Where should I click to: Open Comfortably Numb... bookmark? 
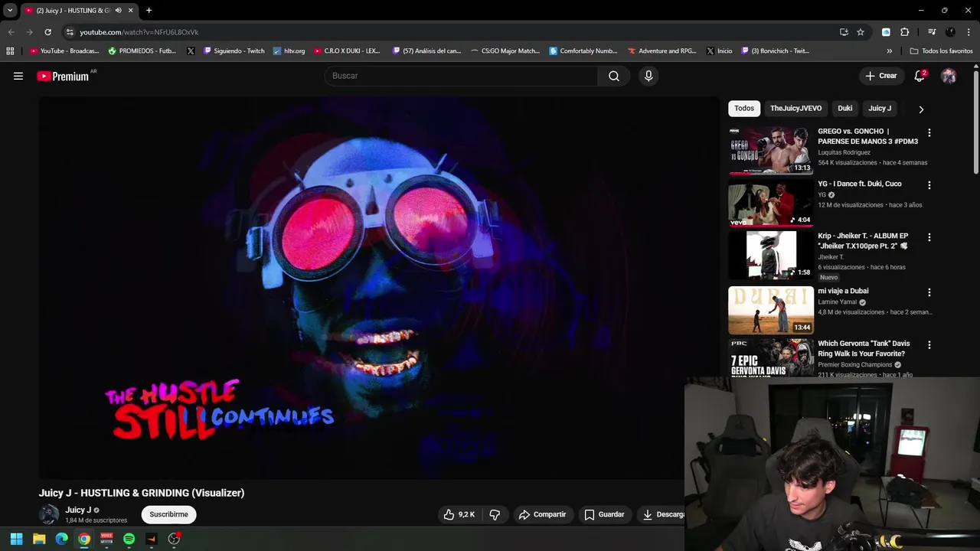tap(583, 51)
